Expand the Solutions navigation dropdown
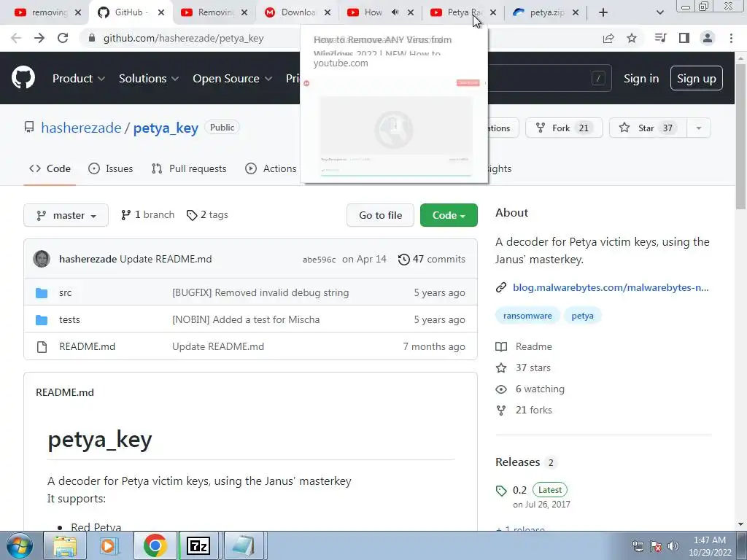The height and width of the screenshot is (560, 747). tap(149, 78)
